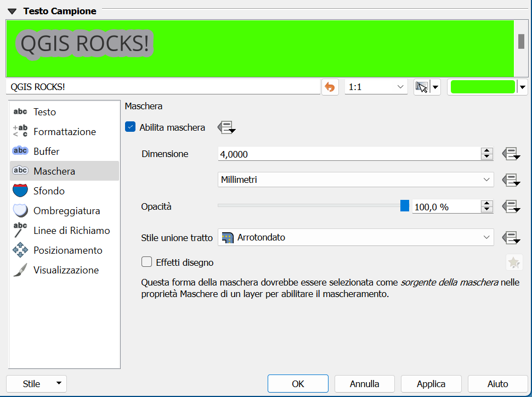Image resolution: width=532 pixels, height=397 pixels.
Task: Open the Buffer settings tab
Action: point(65,151)
